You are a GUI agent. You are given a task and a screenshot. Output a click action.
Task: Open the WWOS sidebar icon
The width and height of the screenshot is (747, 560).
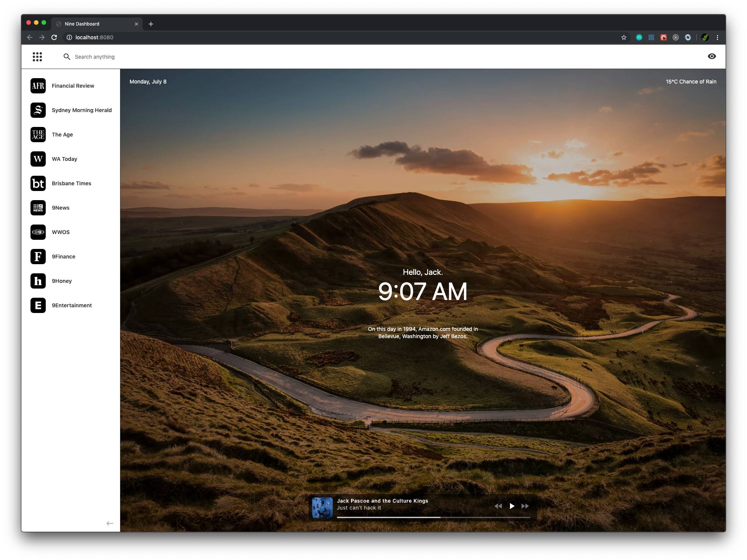pyautogui.click(x=38, y=232)
